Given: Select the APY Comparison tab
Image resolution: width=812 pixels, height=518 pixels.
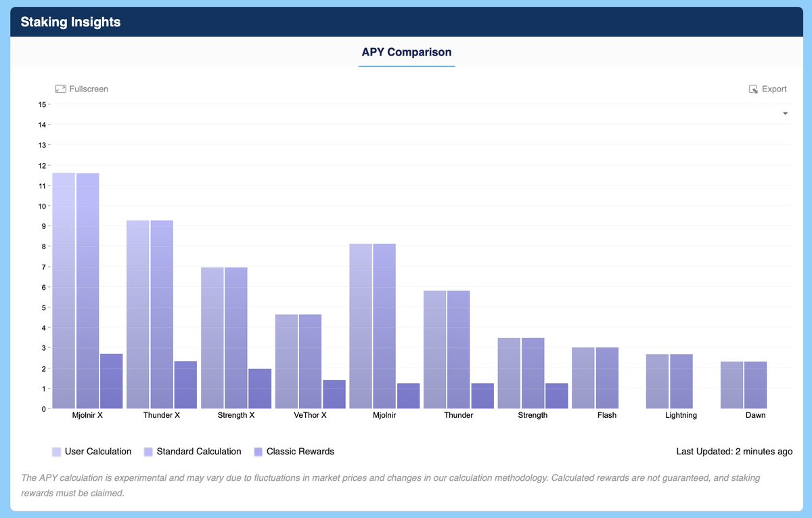Looking at the screenshot, I should (407, 52).
